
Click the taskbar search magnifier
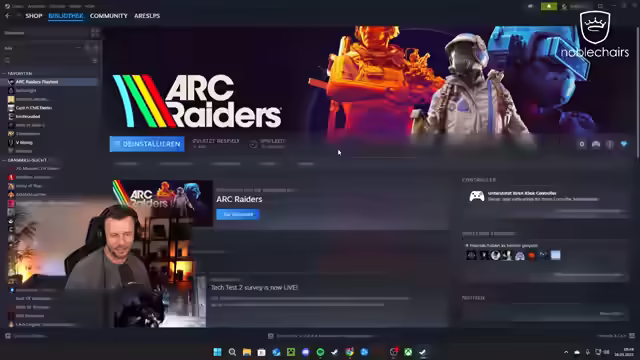click(232, 352)
